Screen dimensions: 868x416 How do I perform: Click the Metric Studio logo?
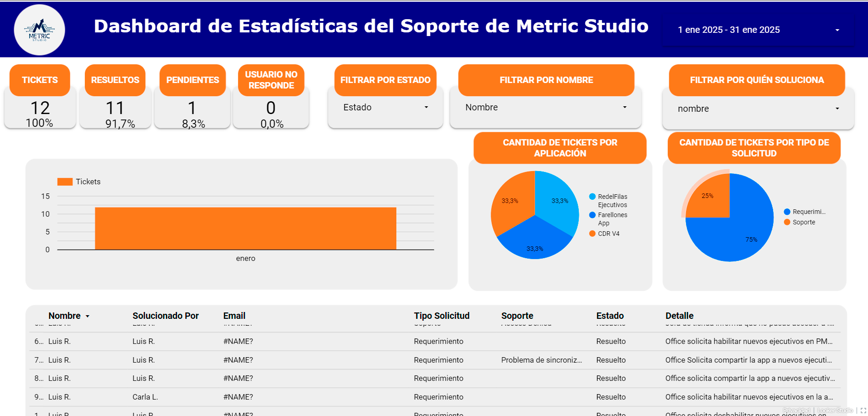[x=40, y=30]
